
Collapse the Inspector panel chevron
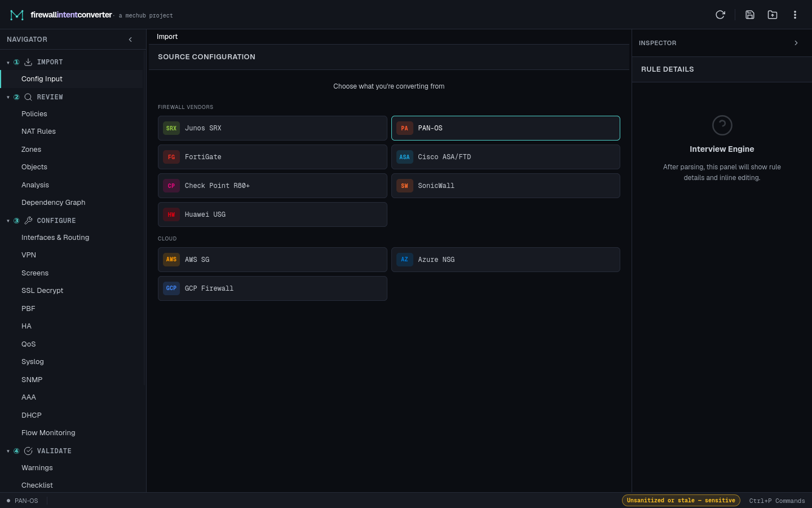pyautogui.click(x=796, y=43)
